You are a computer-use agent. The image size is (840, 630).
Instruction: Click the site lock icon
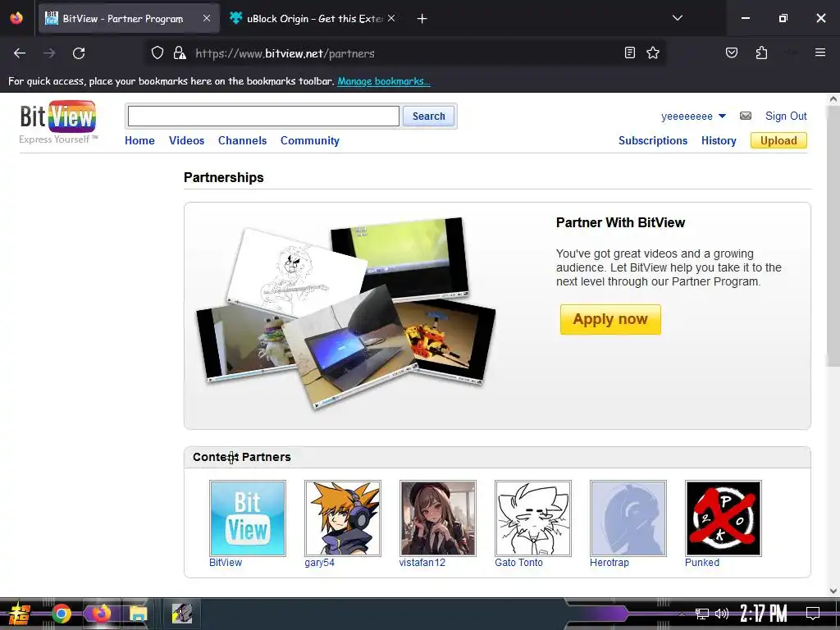[x=180, y=52]
